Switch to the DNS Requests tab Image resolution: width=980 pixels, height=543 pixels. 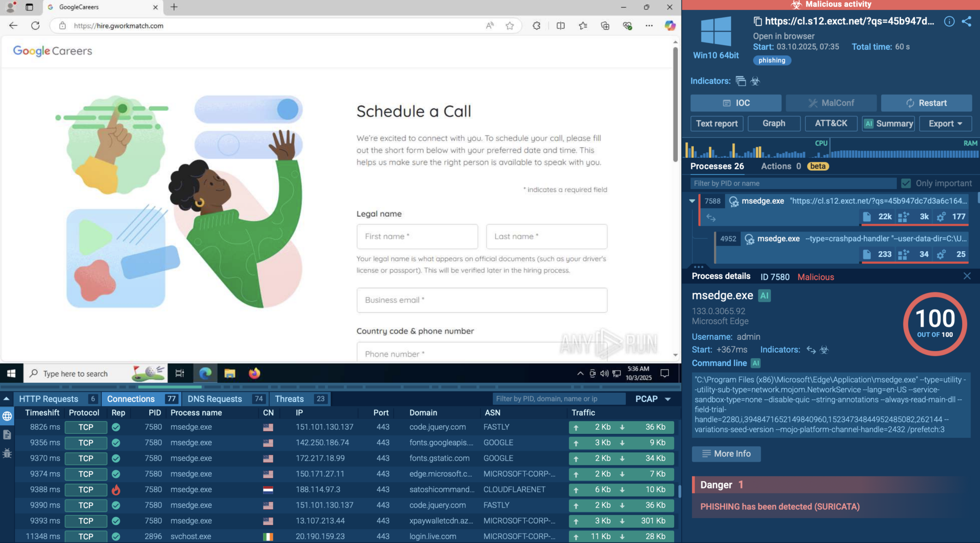pos(214,399)
